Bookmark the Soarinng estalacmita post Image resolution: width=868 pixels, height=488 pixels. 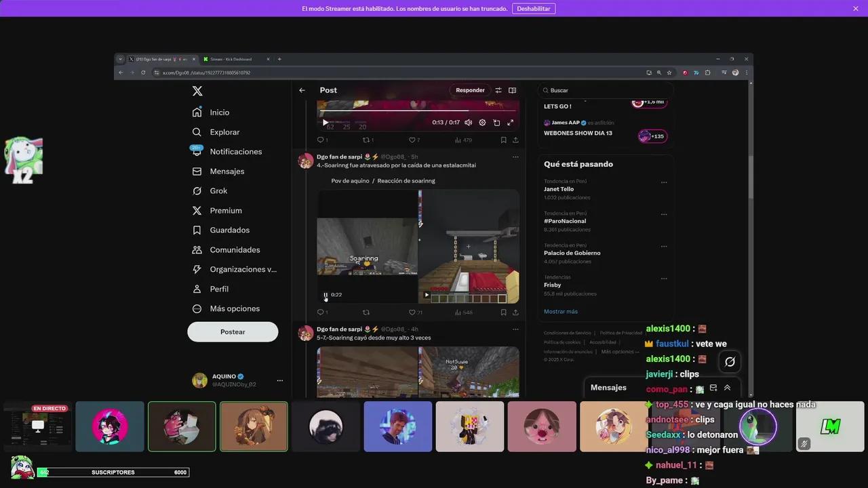pyautogui.click(x=503, y=312)
